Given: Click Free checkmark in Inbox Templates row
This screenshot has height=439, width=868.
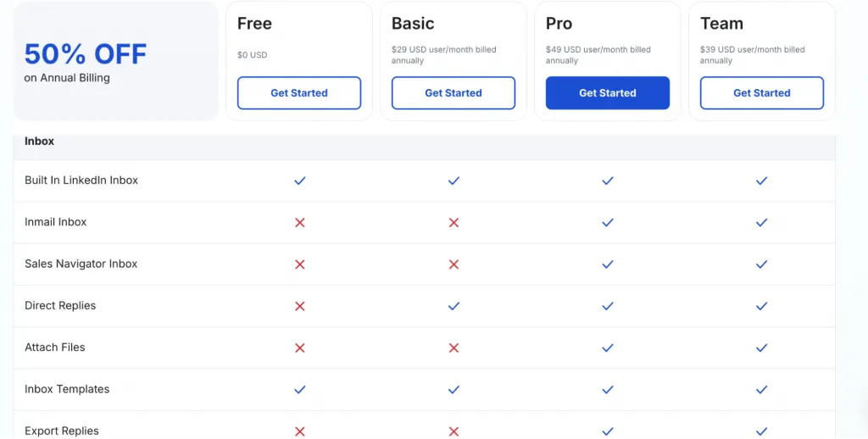Looking at the screenshot, I should tap(299, 390).
